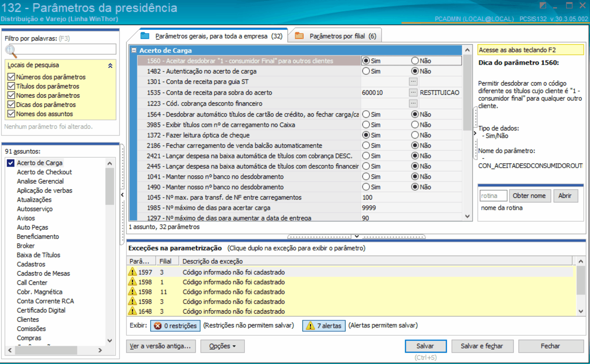Uncheck the Acerto de Carga subject checkbox
The width and height of the screenshot is (590, 364).
pyautogui.click(x=11, y=163)
